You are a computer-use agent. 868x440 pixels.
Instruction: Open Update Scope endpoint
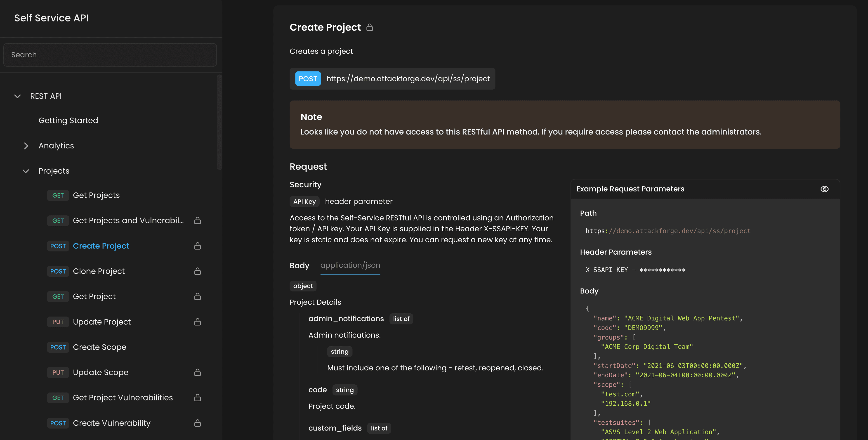point(100,372)
